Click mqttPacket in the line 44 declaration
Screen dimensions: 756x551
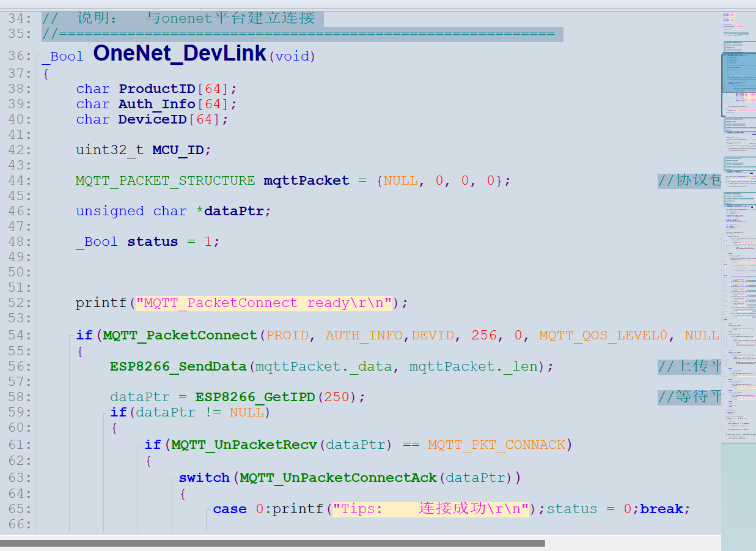tap(307, 180)
